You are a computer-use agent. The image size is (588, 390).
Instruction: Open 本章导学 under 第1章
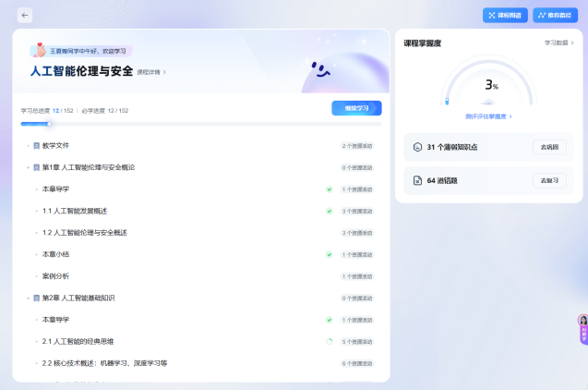(x=55, y=189)
